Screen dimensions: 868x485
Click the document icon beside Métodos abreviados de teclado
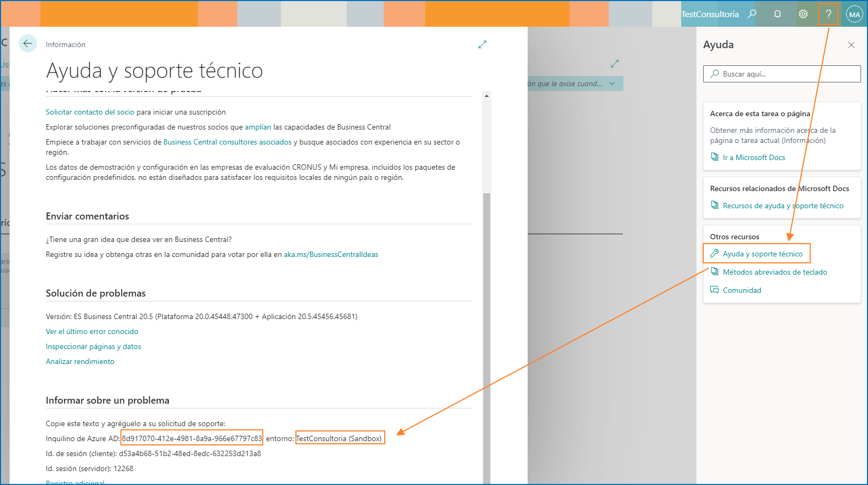(714, 271)
